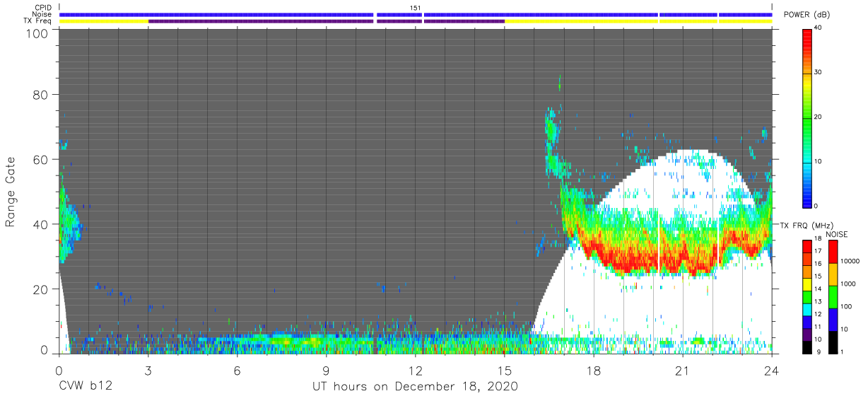Pick the blue segment of NOISE scale
Viewport: 868px width, 401px height.
click(833, 320)
